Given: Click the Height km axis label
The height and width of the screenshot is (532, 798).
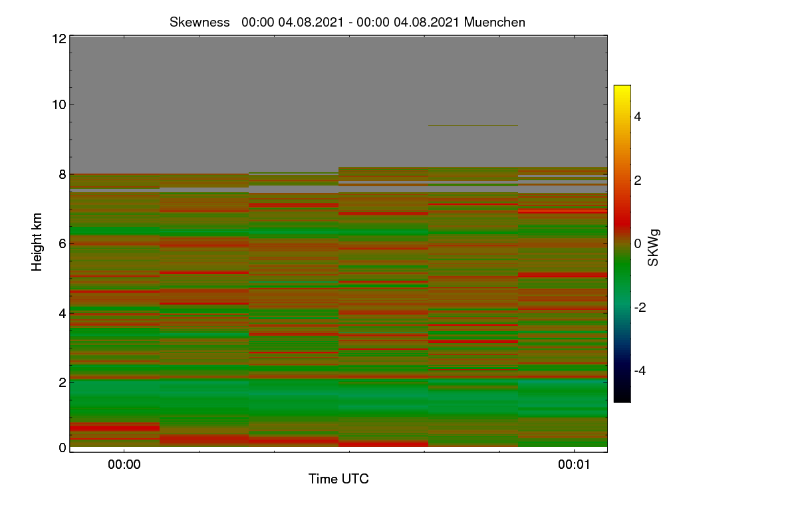Looking at the screenshot, I should pyautogui.click(x=37, y=242).
